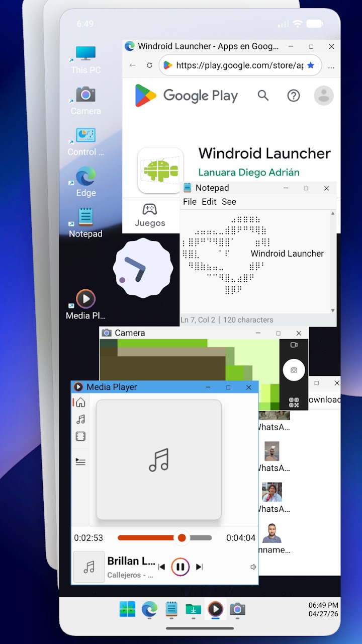Go to Media Player Home
This screenshot has height=644, width=362.
80,403
